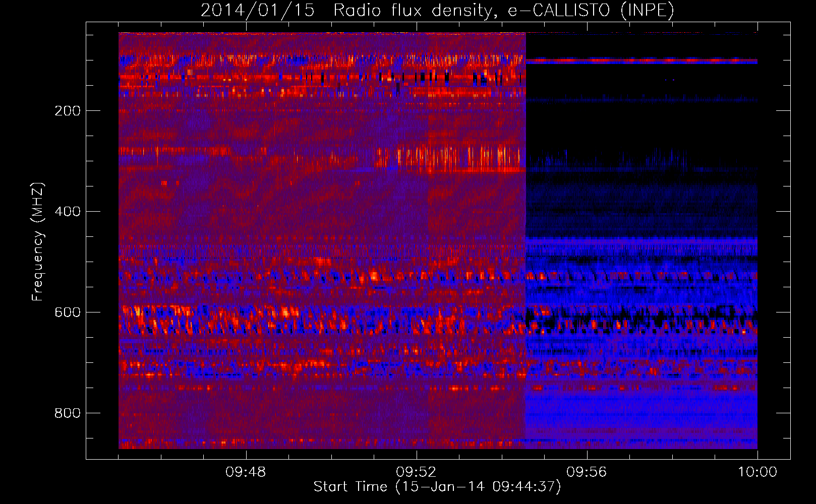816x504 pixels.
Task: Click the 09:56 time tick label
Action: 587,472
